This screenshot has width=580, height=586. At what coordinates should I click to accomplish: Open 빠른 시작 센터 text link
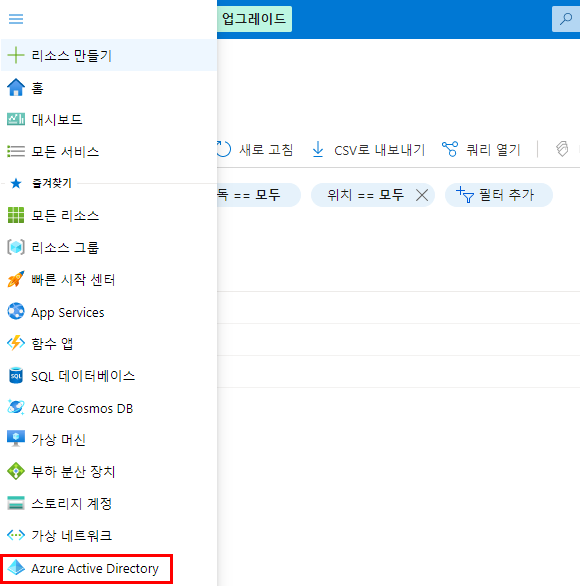73,279
